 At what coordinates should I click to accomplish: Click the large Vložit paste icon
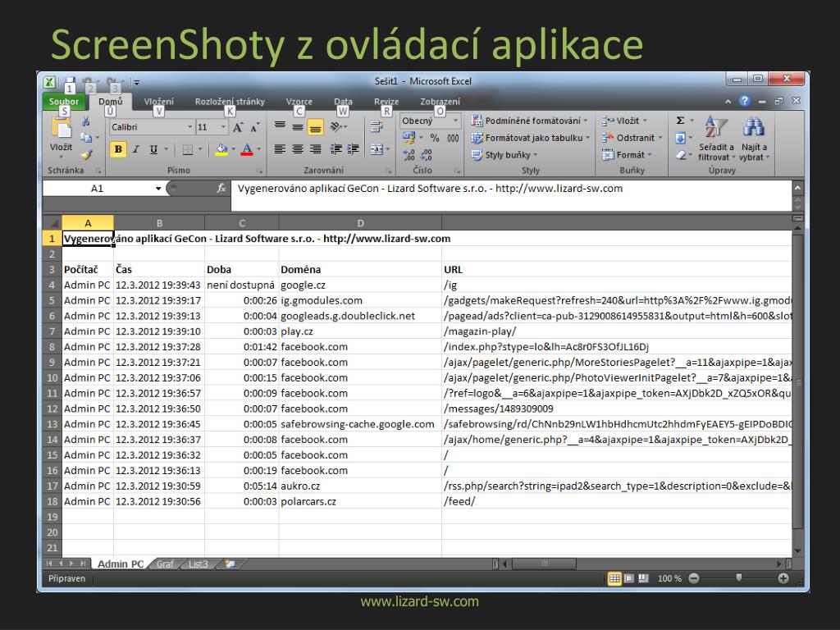tap(61, 129)
